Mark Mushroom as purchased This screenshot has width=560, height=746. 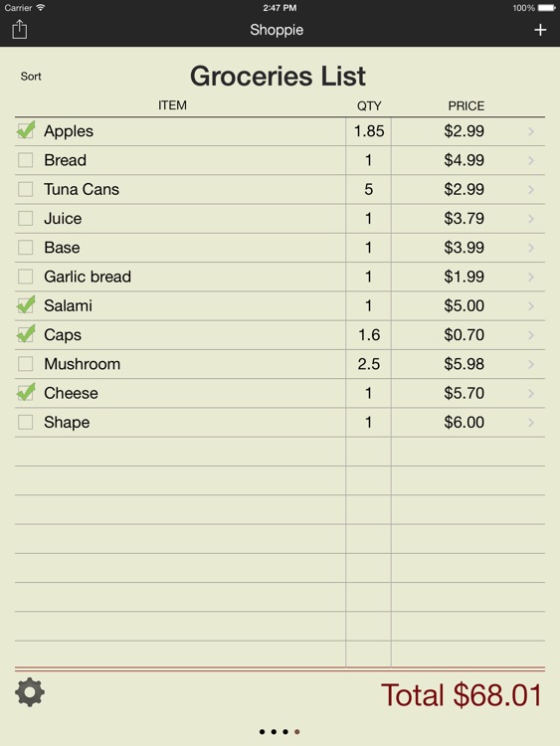point(25,364)
